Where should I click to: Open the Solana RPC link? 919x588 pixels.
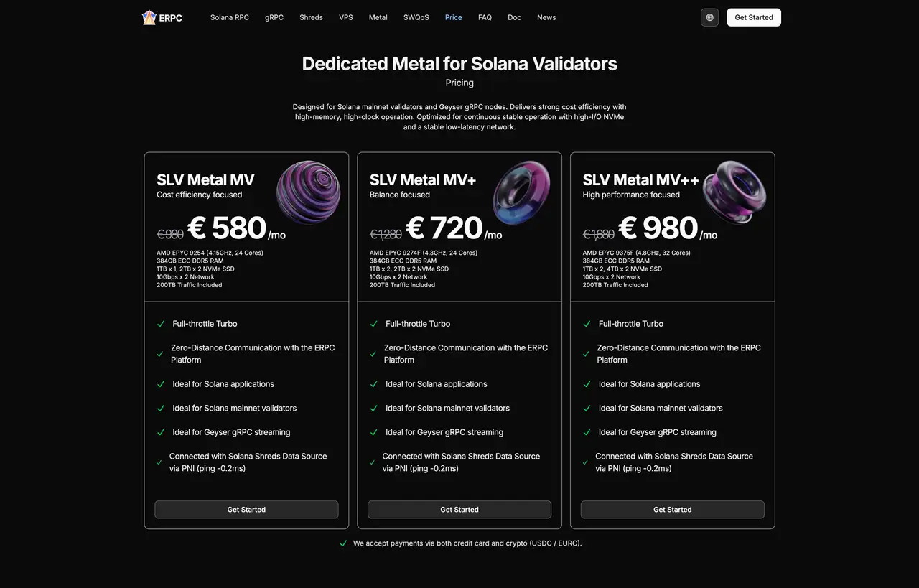point(229,17)
